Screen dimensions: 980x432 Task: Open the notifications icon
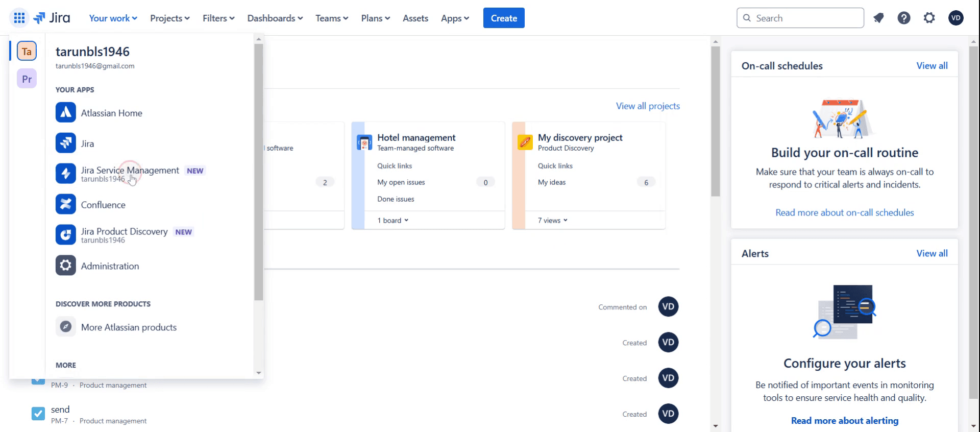click(878, 18)
